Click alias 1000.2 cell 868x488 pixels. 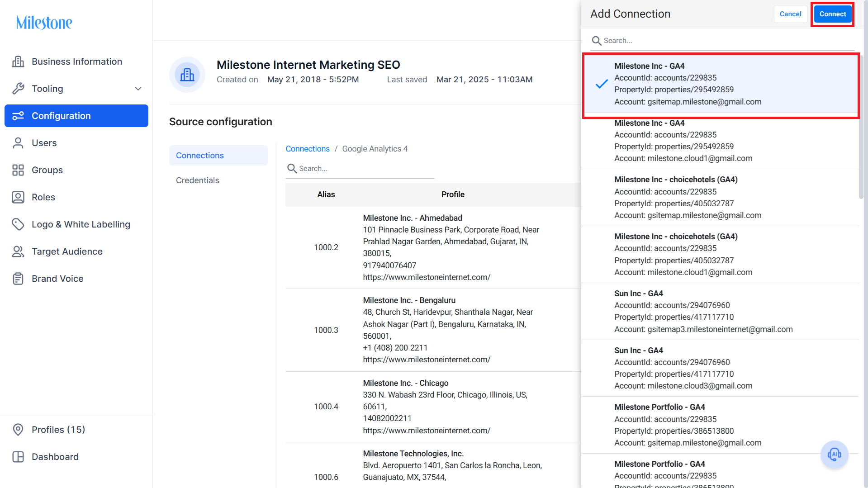coord(326,247)
